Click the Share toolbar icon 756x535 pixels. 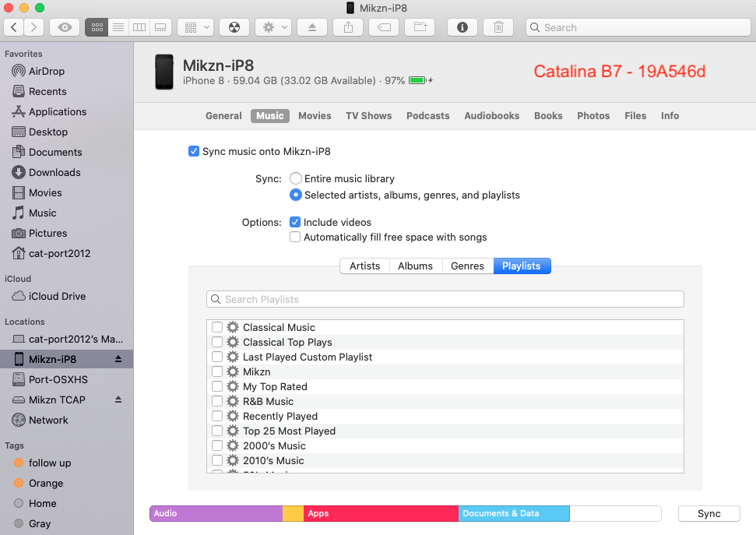click(348, 27)
